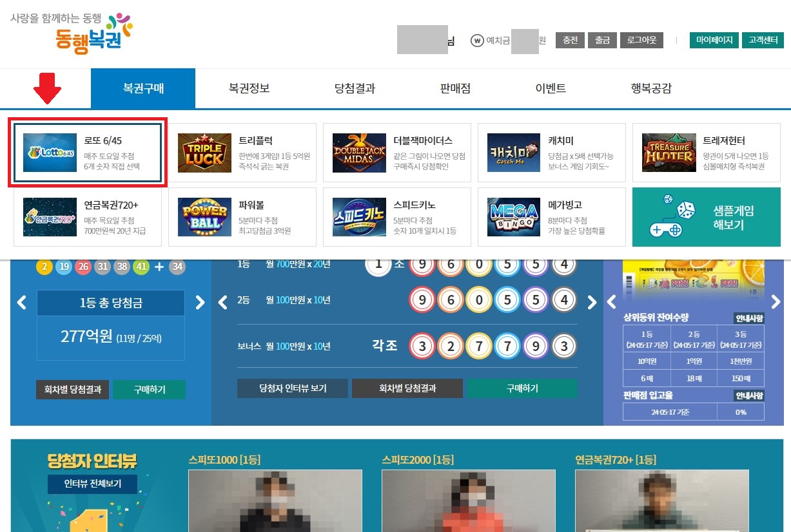This screenshot has width=791, height=532.
Task: Click the 샘플게임 해보기 gamepad icon
Action: tap(673, 217)
